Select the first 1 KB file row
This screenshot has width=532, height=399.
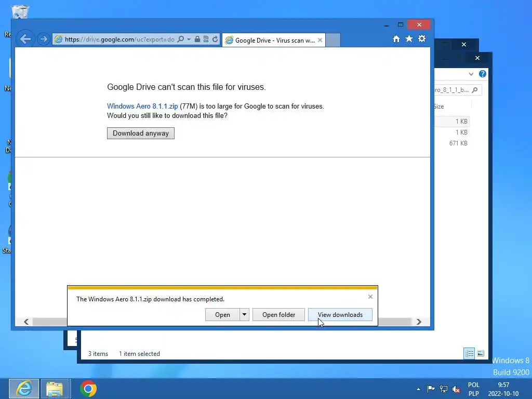coord(453,122)
